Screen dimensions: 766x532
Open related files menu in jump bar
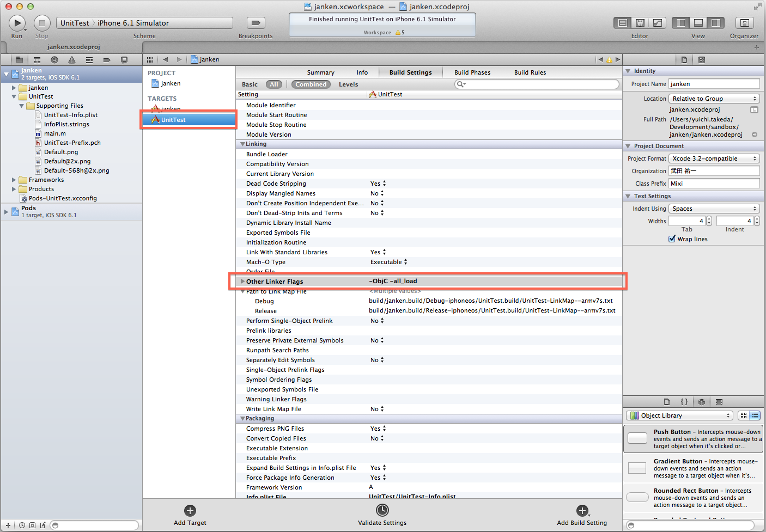point(150,59)
